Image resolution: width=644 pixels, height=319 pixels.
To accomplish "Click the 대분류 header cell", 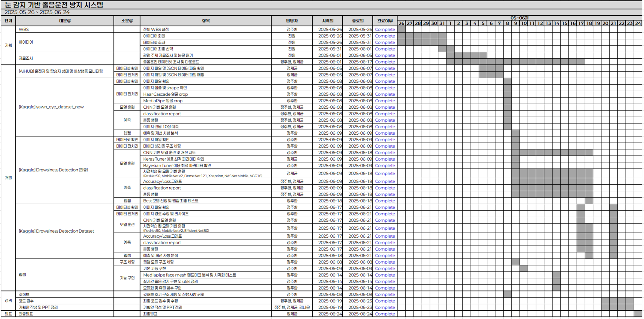I will tap(65, 21).
